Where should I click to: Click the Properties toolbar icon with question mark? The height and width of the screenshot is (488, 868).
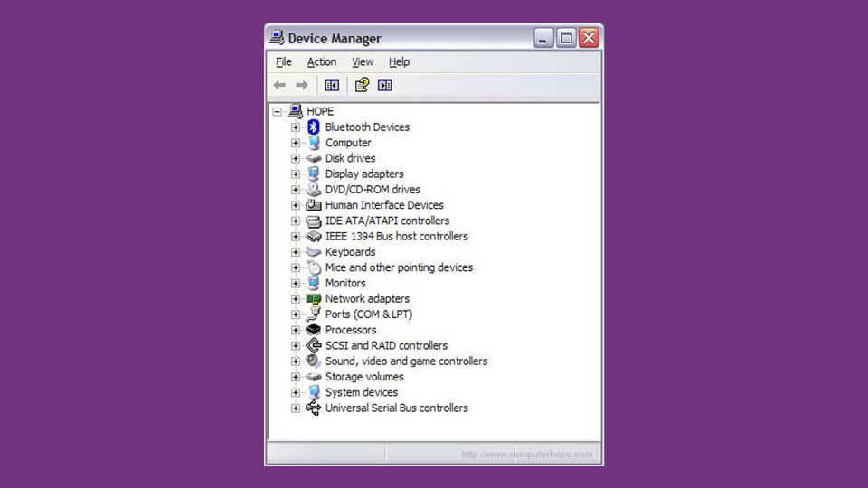[x=362, y=85]
